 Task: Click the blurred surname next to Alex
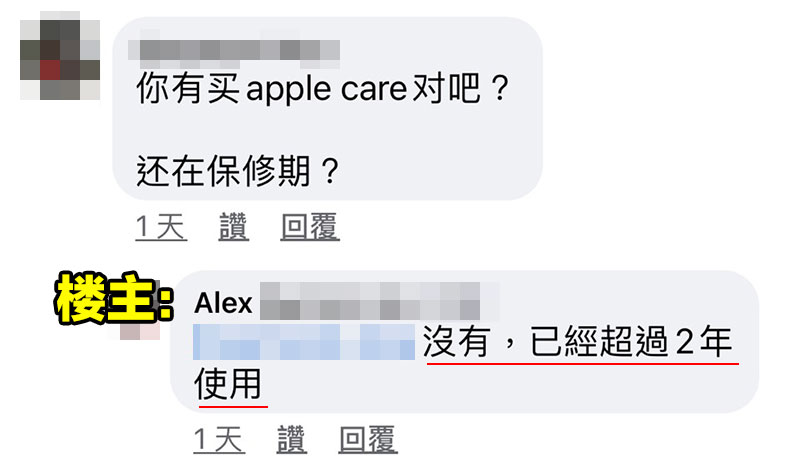(380, 301)
